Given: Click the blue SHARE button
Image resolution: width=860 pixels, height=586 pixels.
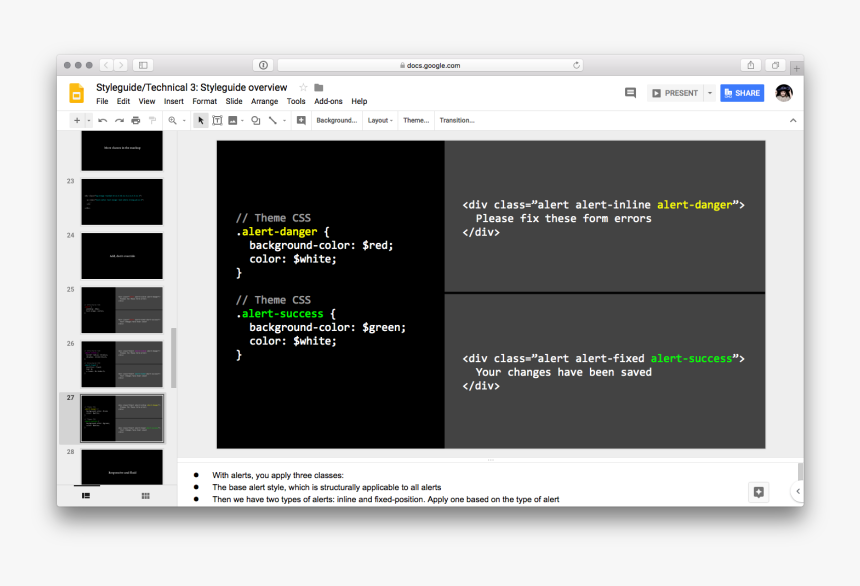Looking at the screenshot, I should point(742,93).
